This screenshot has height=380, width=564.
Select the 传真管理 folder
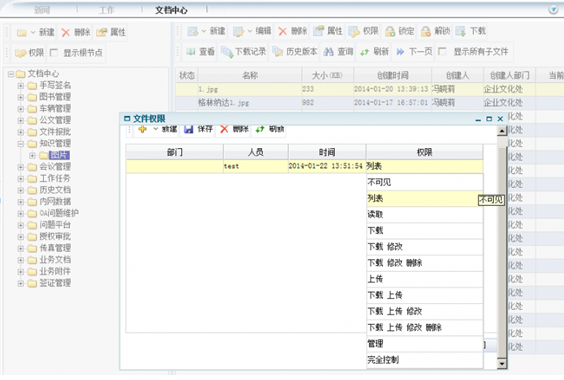coord(55,248)
